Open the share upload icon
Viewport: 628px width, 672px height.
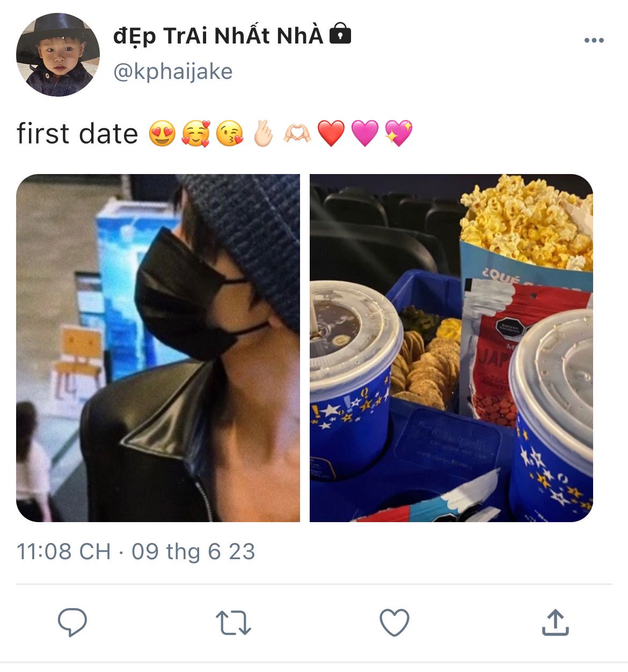point(555,622)
